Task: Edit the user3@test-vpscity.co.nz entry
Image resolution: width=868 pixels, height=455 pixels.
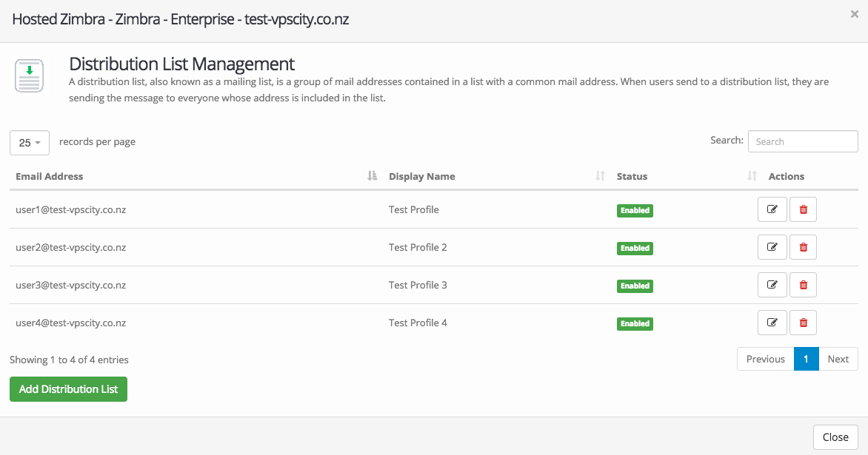Action: click(772, 286)
